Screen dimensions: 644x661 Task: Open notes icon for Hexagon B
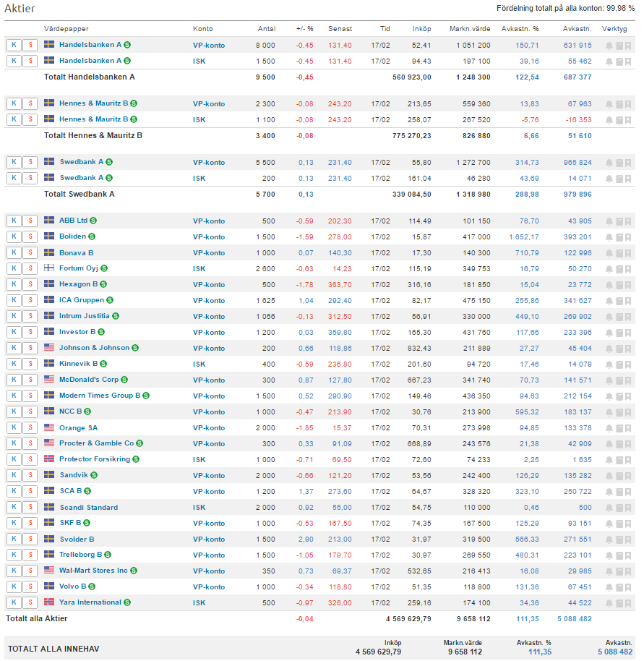pyautogui.click(x=619, y=285)
